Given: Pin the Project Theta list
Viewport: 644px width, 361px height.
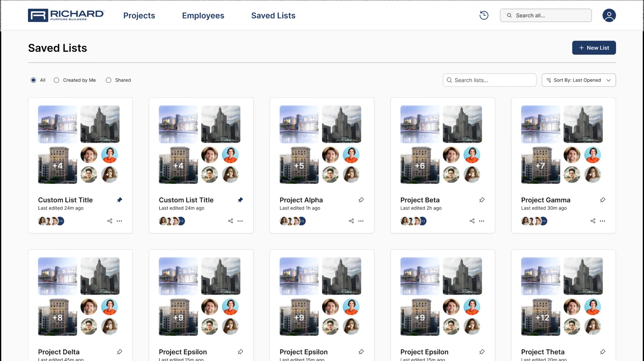Looking at the screenshot, I should (603, 352).
